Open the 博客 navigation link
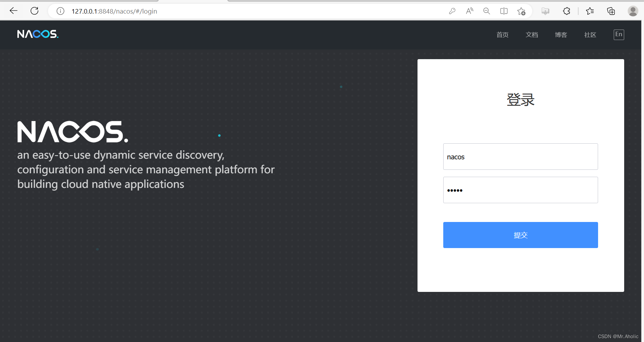Screen dimensions: 644x342 [x=561, y=35]
